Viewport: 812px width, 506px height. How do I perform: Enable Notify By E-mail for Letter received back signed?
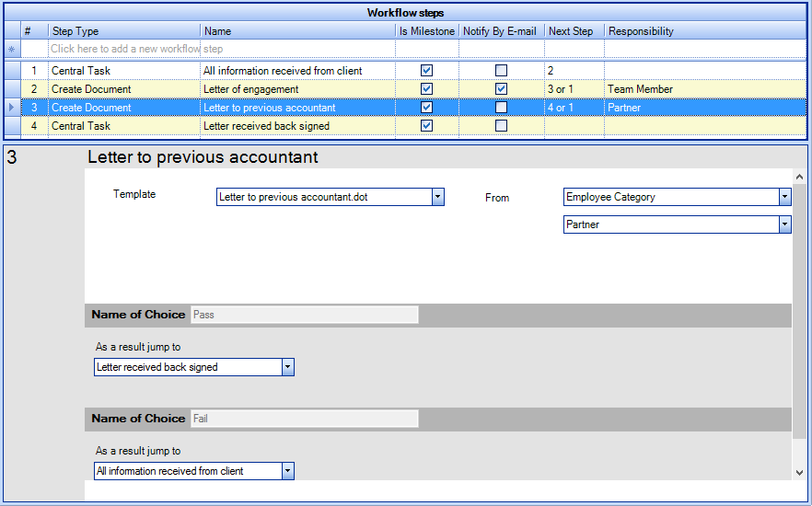click(x=501, y=126)
